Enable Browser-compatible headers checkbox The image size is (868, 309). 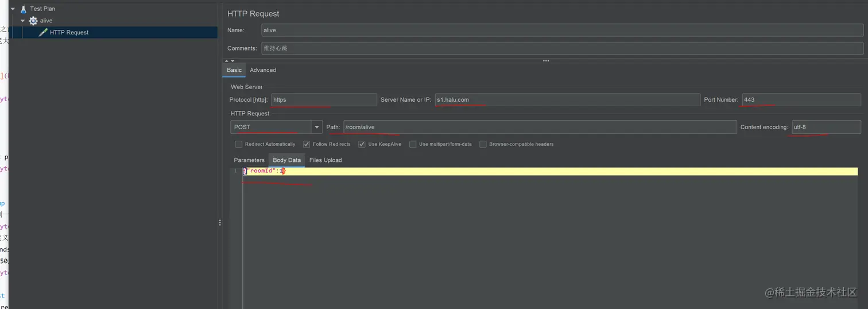click(483, 144)
